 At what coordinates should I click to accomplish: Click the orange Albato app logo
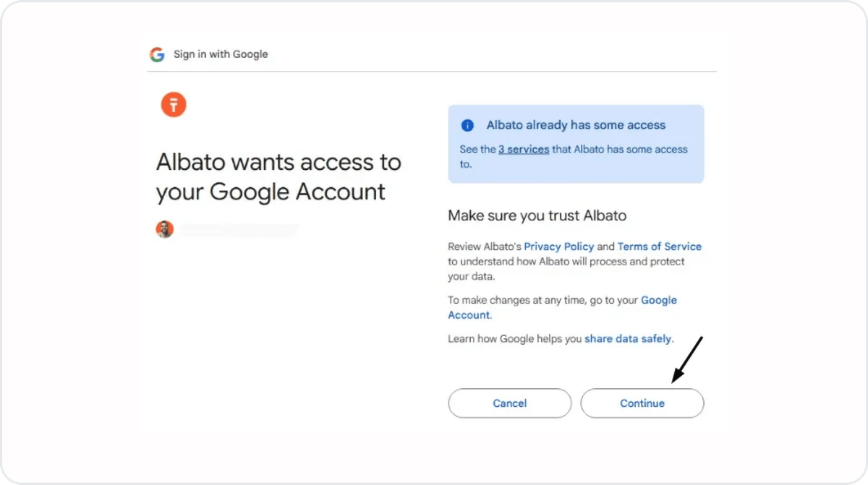(x=174, y=105)
